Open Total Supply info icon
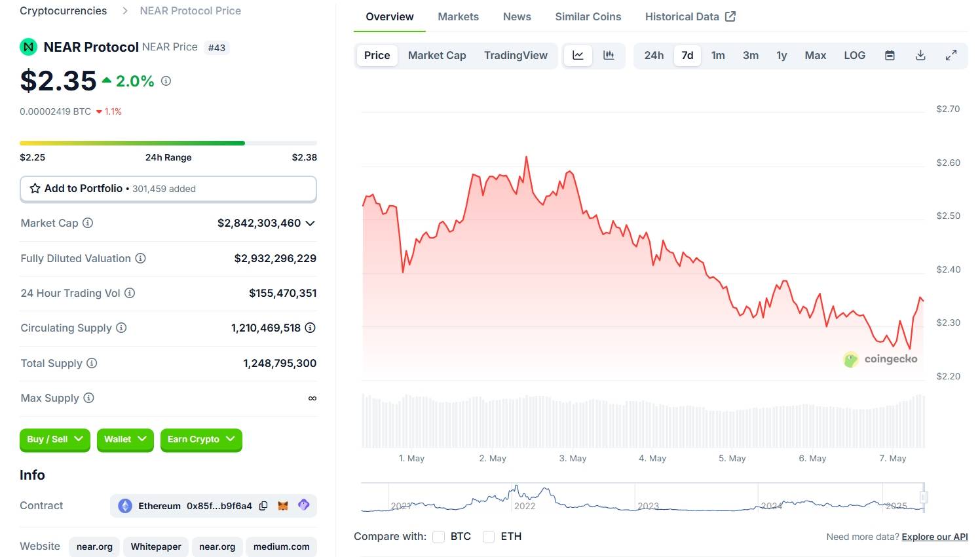The image size is (980, 557). [92, 363]
